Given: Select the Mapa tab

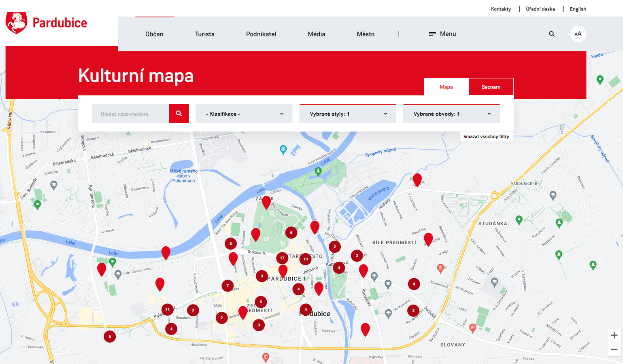Looking at the screenshot, I should pyautogui.click(x=446, y=87).
